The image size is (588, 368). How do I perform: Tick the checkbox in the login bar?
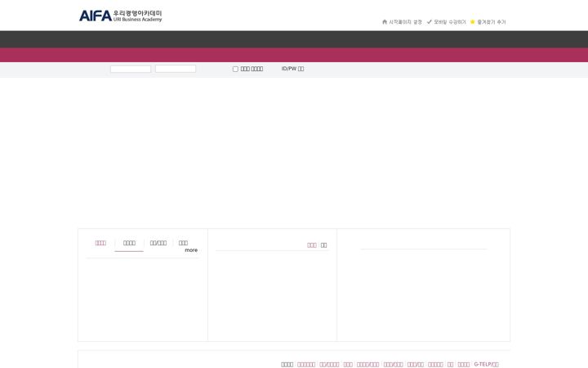pyautogui.click(x=235, y=69)
